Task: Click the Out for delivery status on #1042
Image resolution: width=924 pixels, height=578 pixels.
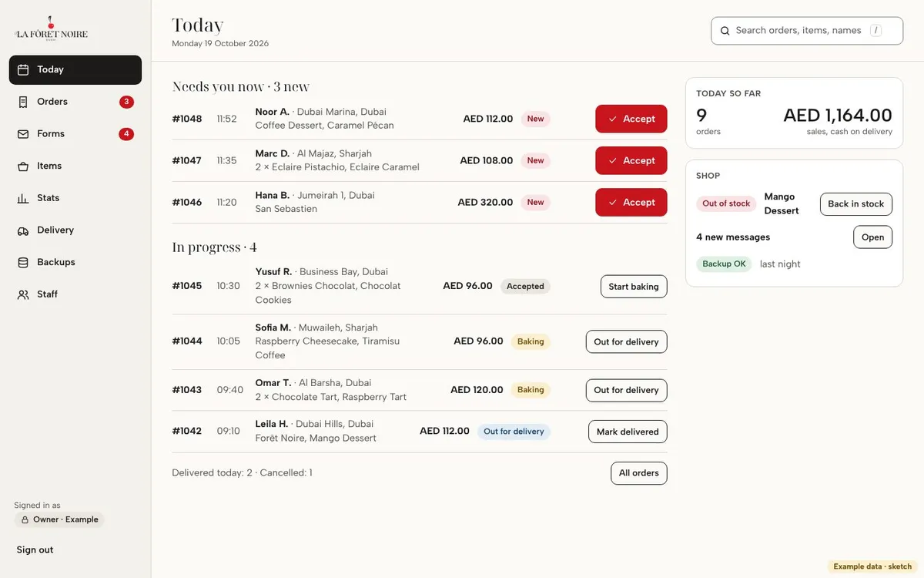Action: 514,432
